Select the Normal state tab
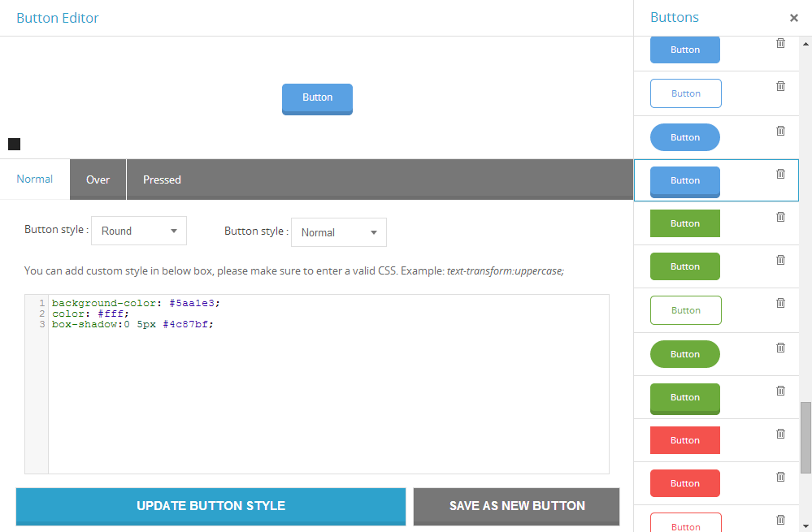 click(35, 179)
